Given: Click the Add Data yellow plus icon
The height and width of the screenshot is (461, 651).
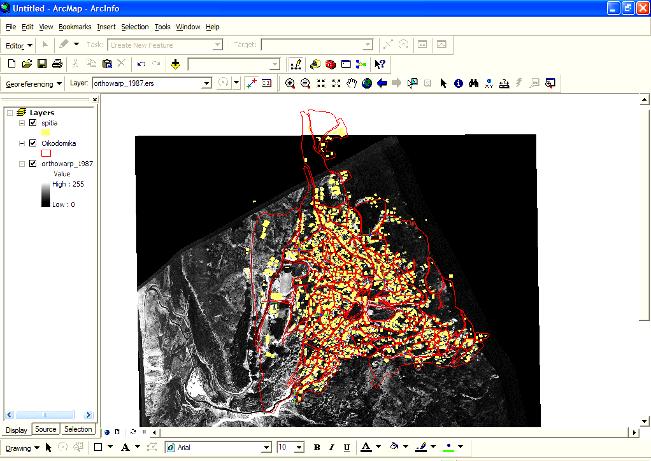Looking at the screenshot, I should (x=175, y=64).
